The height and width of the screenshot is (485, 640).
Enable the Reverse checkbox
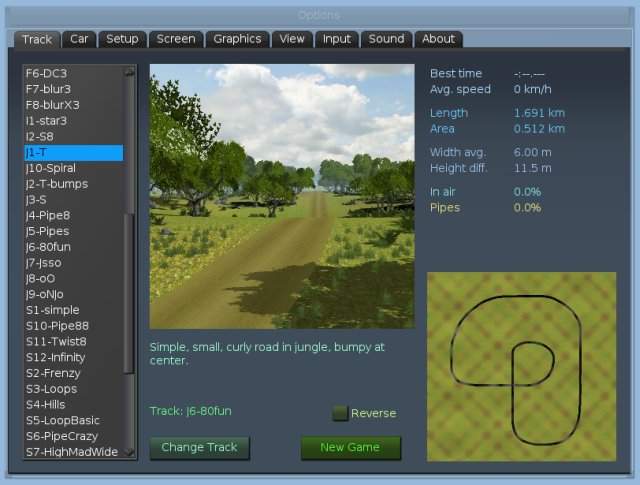(x=340, y=413)
